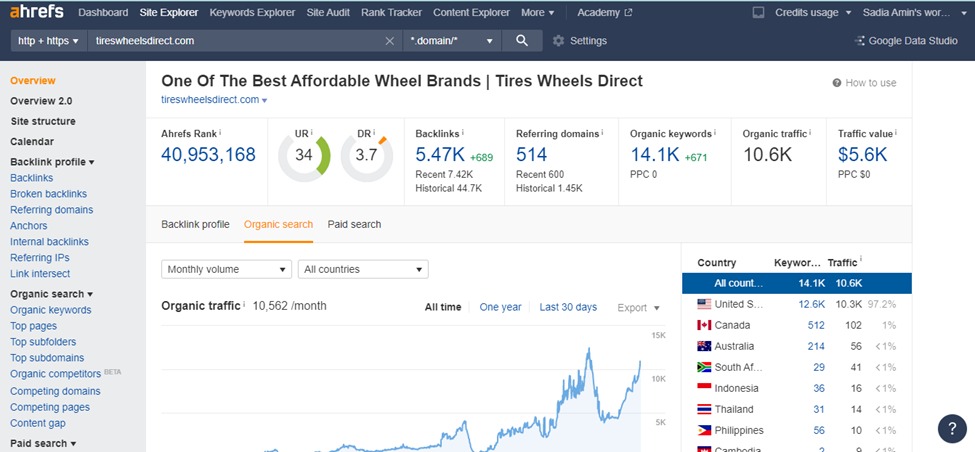The image size is (975, 452).
Task: Switch to the Paid search tab
Action: [x=354, y=224]
